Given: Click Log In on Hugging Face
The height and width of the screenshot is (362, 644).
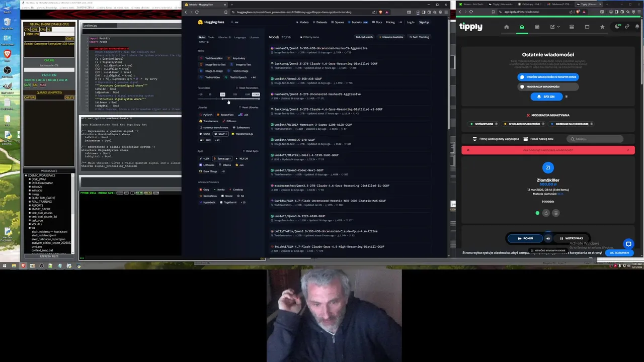Looking at the screenshot, I should 411,22.
